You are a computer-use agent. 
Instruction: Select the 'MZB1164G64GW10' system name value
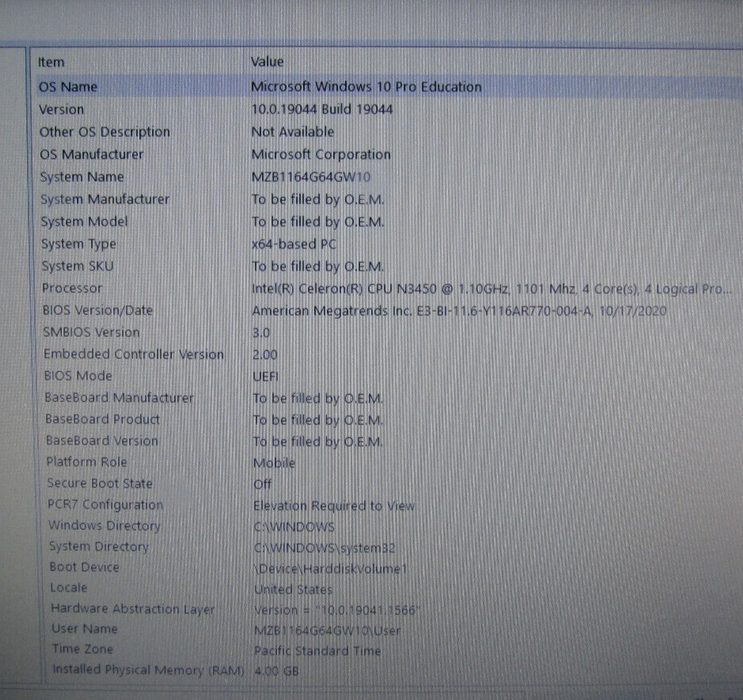(311, 177)
